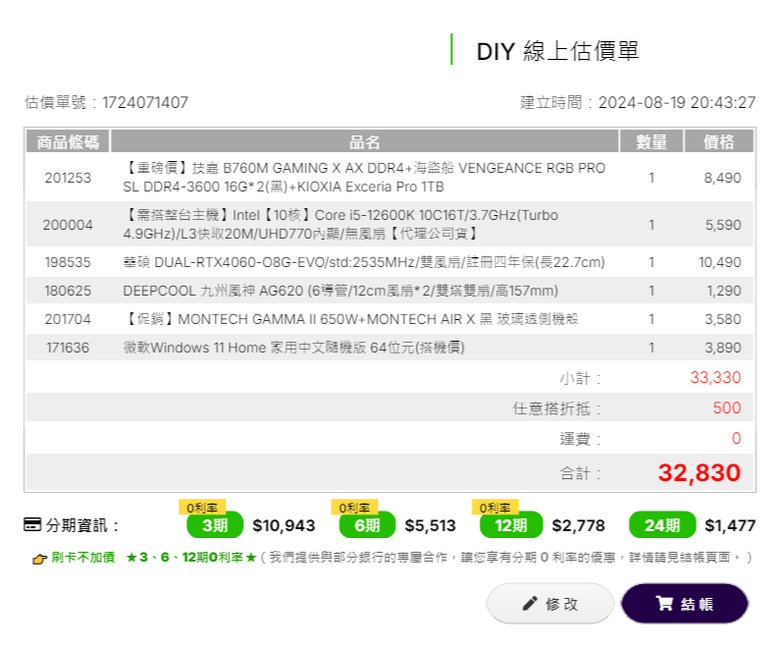Click the 24-period amount $1,477
780x648 pixels.
click(x=730, y=525)
